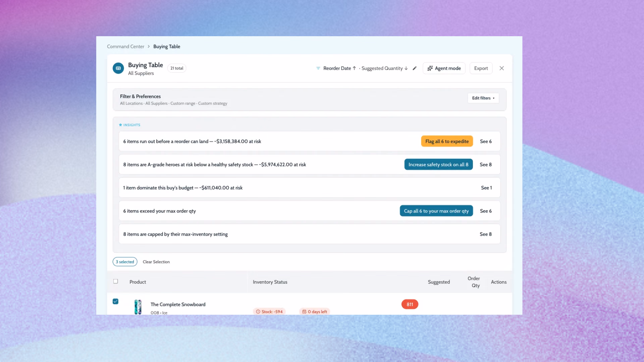Image resolution: width=644 pixels, height=362 pixels.
Task: Enable Agent mode
Action: 444,68
